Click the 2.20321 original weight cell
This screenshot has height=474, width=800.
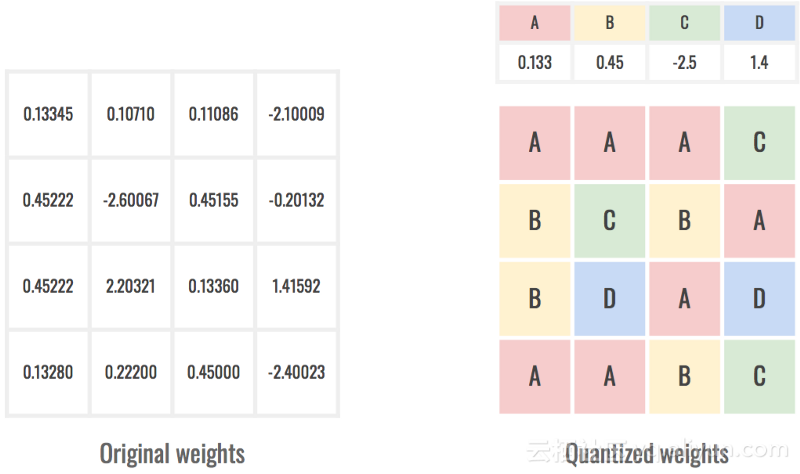(x=131, y=286)
